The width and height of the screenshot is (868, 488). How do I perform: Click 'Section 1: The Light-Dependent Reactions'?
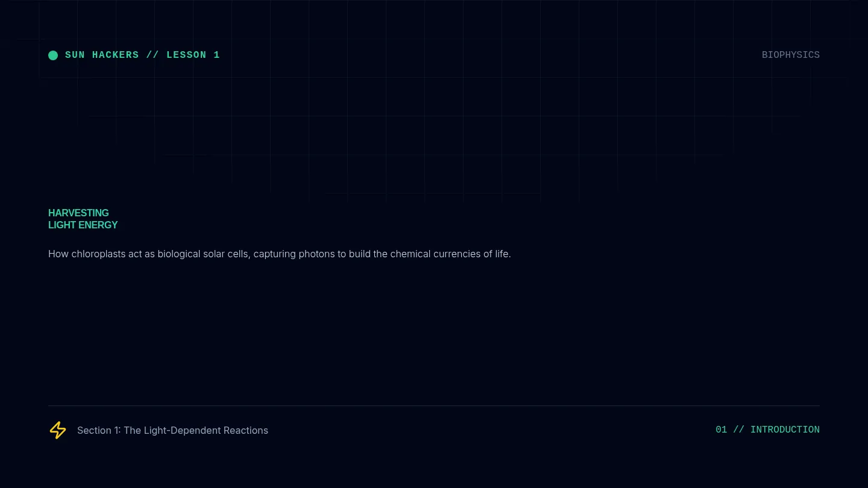(172, 430)
